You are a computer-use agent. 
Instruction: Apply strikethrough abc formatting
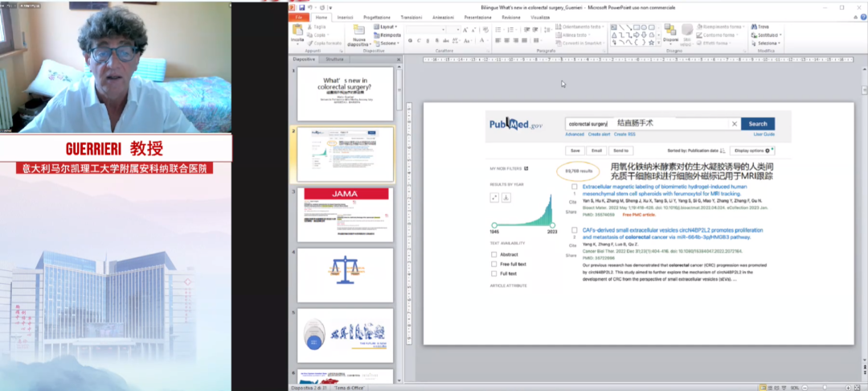point(445,40)
